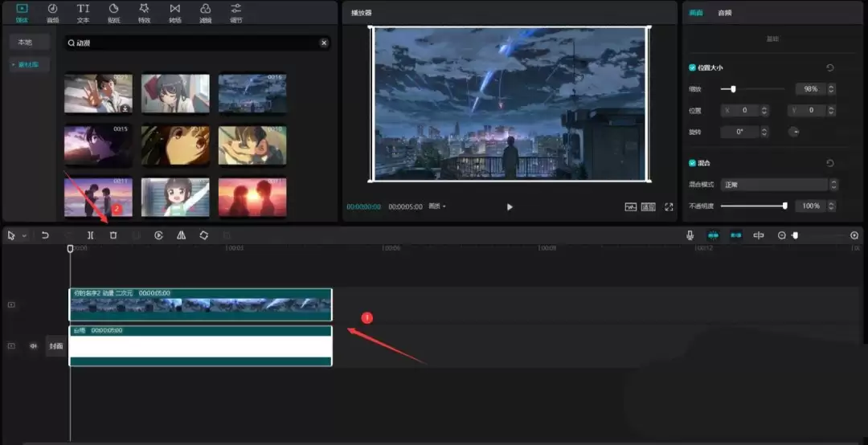Open the 文本 (Text) tool tab
The height and width of the screenshot is (445, 868).
coord(83,12)
